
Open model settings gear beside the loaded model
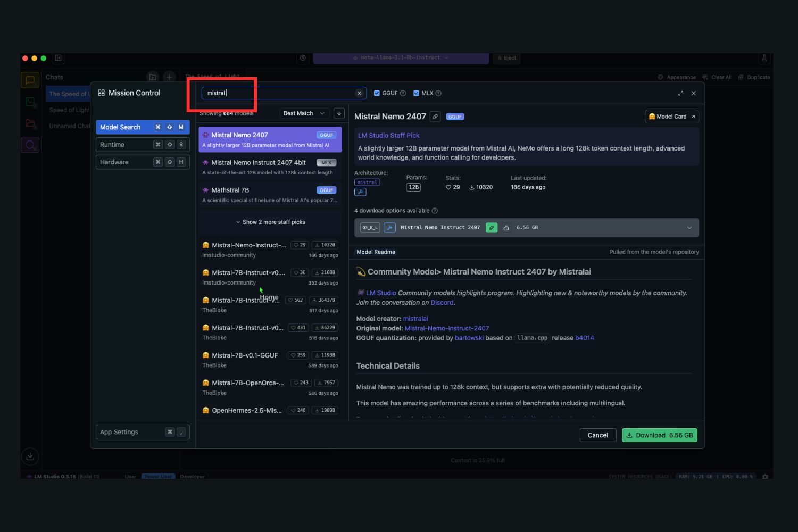coord(303,58)
